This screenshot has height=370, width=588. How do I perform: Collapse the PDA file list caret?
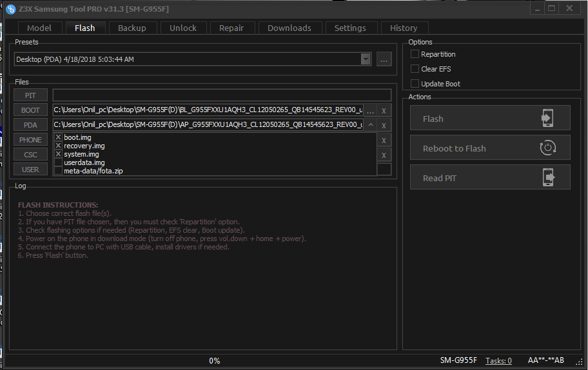click(x=371, y=124)
